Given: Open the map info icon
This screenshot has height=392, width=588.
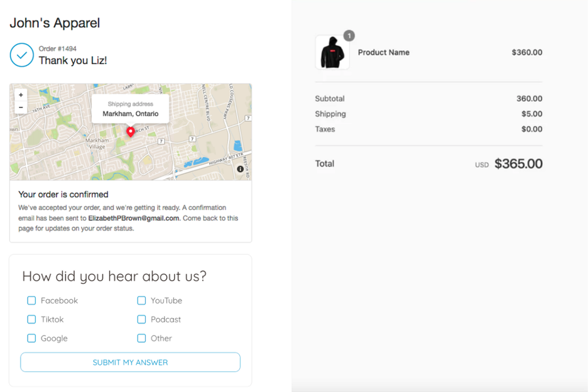Looking at the screenshot, I should tap(240, 169).
